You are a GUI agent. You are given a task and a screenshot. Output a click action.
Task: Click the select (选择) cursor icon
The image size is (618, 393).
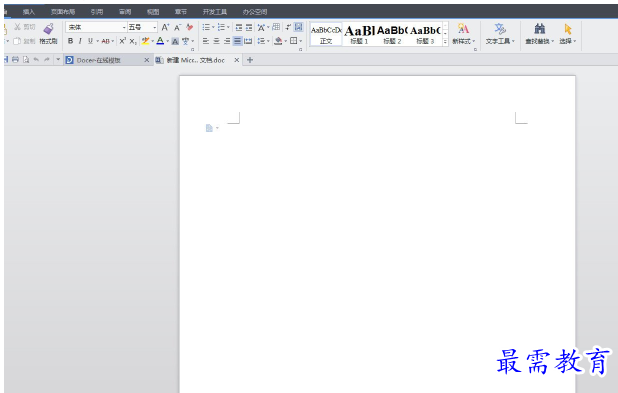[x=568, y=29]
